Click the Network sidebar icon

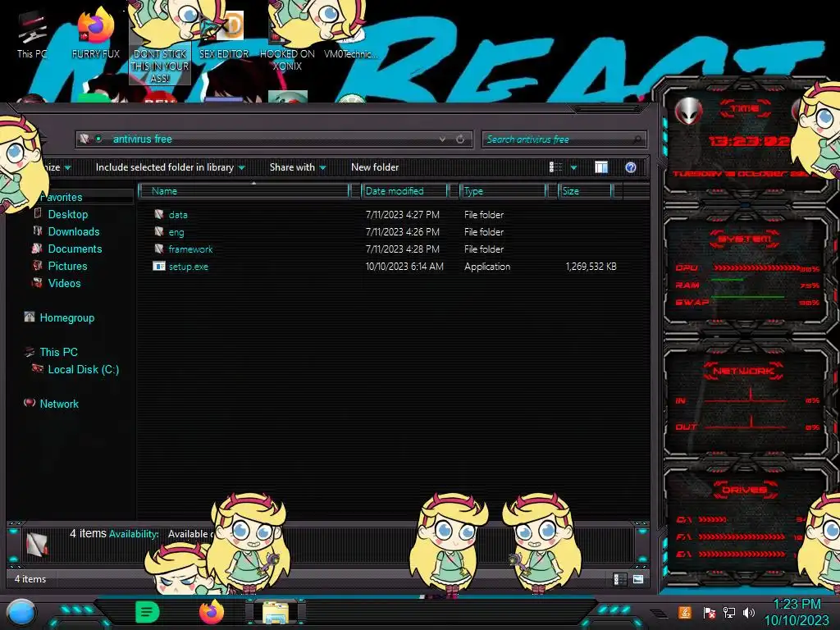point(30,403)
